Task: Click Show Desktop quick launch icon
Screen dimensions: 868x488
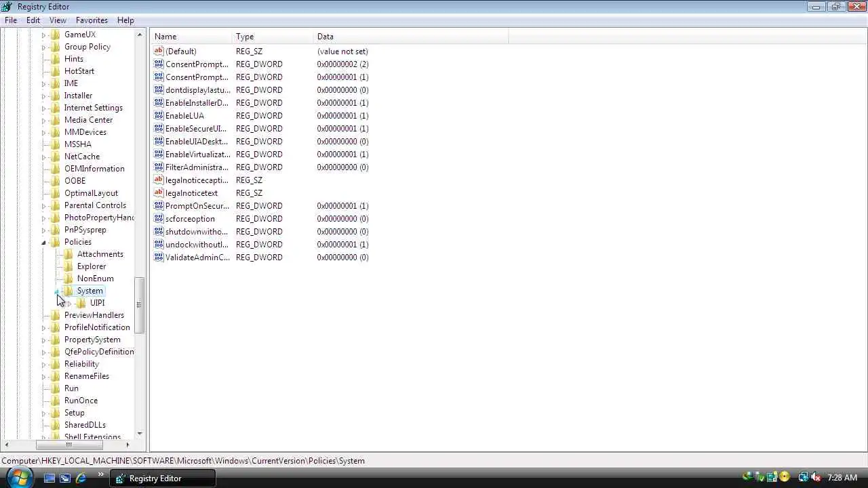Action: point(49,478)
